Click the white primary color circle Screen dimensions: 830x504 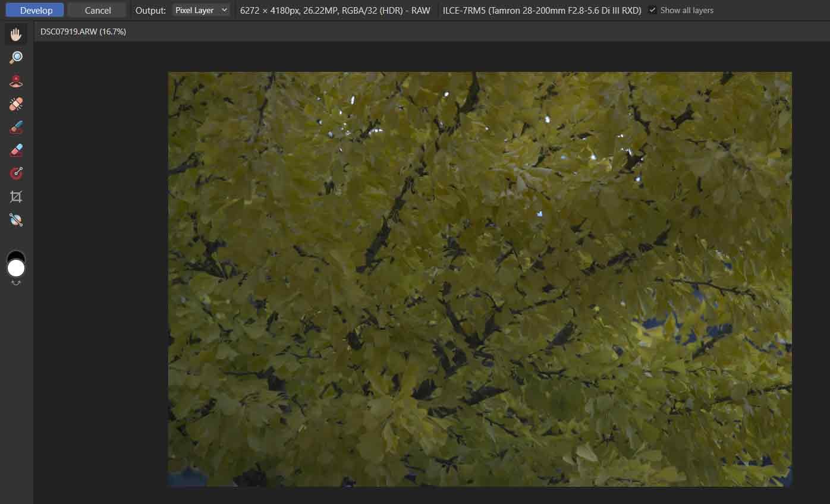[16, 269]
